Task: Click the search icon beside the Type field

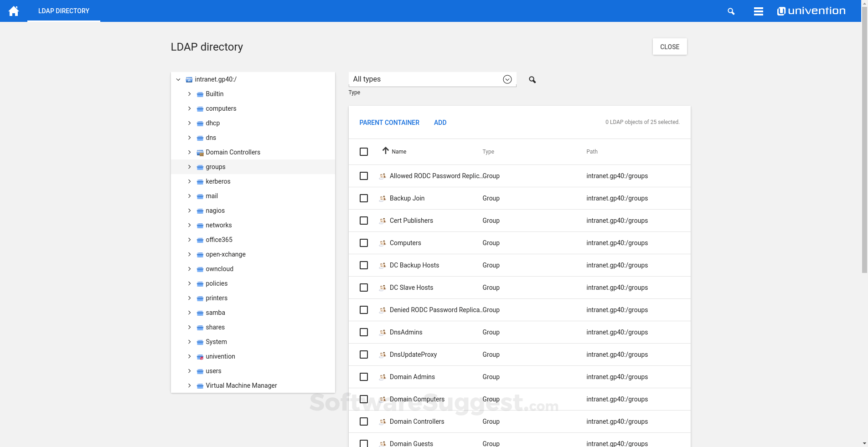Action: 532,80
